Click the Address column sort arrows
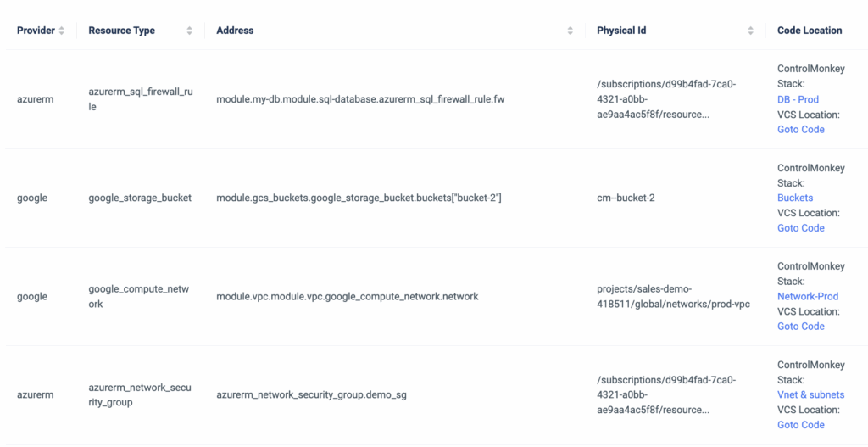This screenshot has width=868, height=447. click(570, 31)
